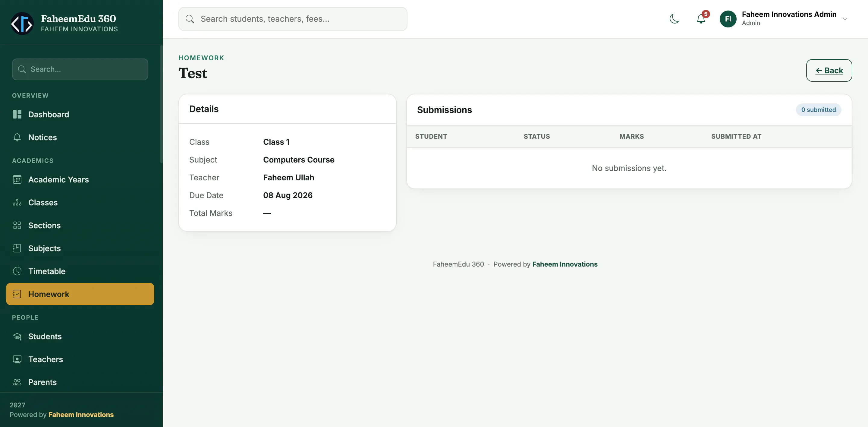Click the Back button
The height and width of the screenshot is (427, 868).
tap(829, 71)
